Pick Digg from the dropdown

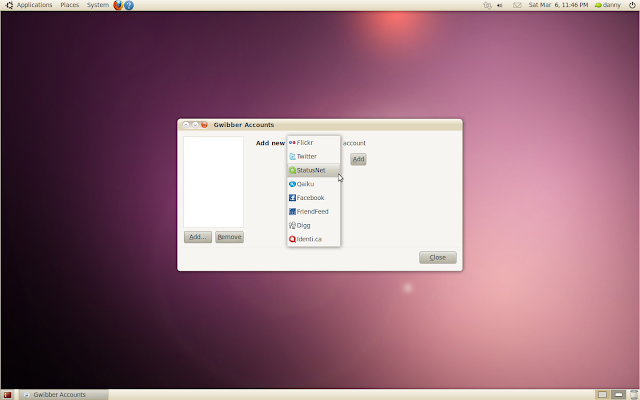(313, 225)
